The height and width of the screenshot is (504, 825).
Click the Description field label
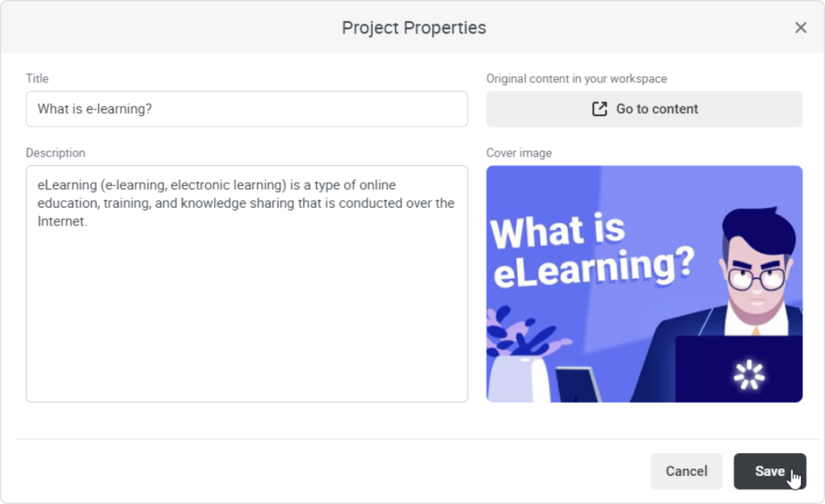pyautogui.click(x=55, y=153)
